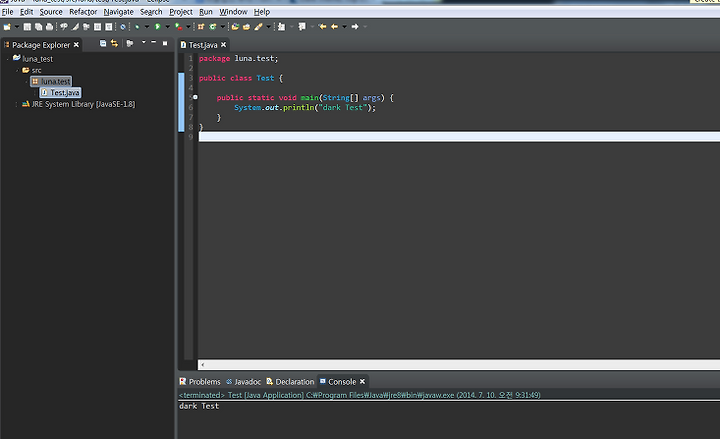Click the System.out.println code line
The height and width of the screenshot is (439, 720).
(305, 107)
